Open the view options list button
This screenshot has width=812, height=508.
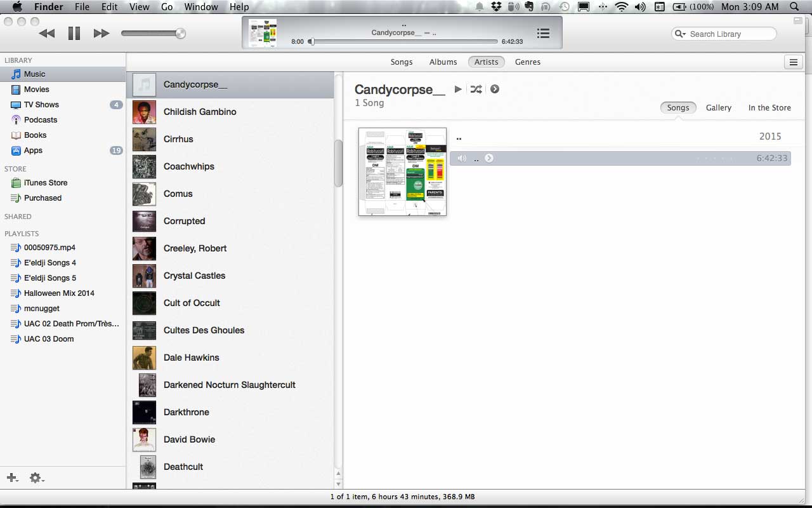(x=793, y=62)
